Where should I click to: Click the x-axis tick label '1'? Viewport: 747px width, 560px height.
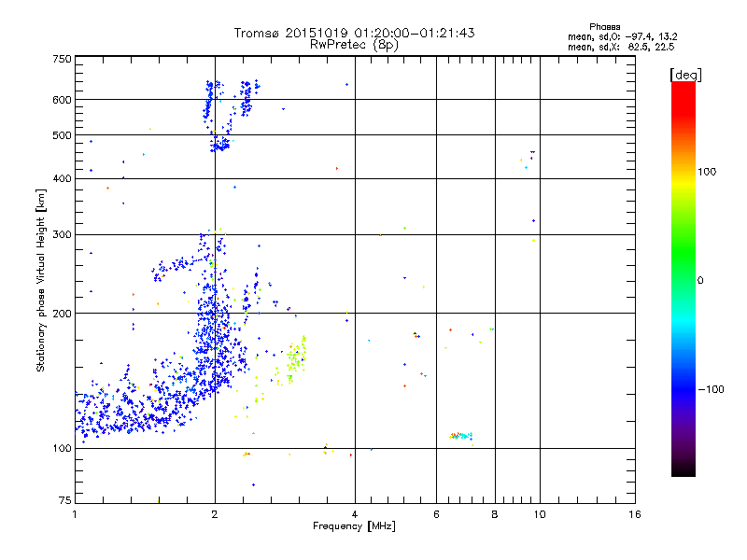[x=75, y=514]
